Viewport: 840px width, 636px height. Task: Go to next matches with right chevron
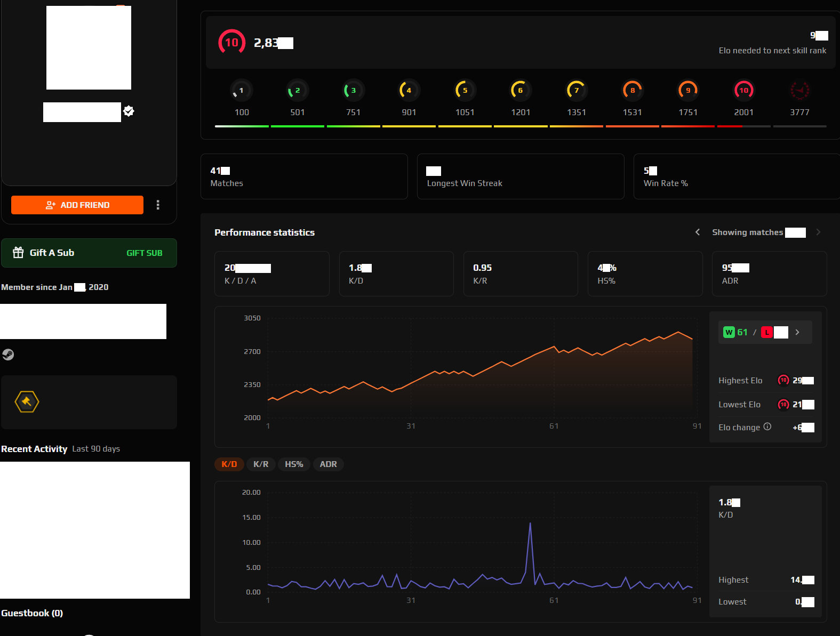tap(818, 232)
